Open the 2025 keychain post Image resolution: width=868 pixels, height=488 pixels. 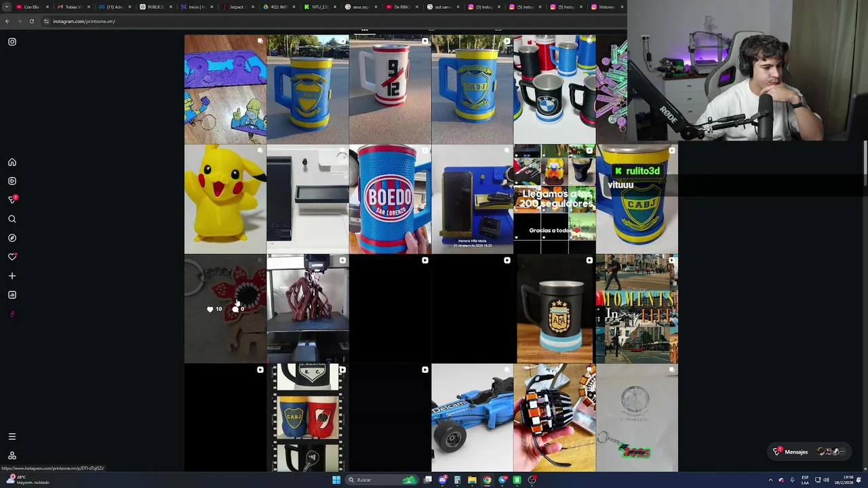pos(637,418)
